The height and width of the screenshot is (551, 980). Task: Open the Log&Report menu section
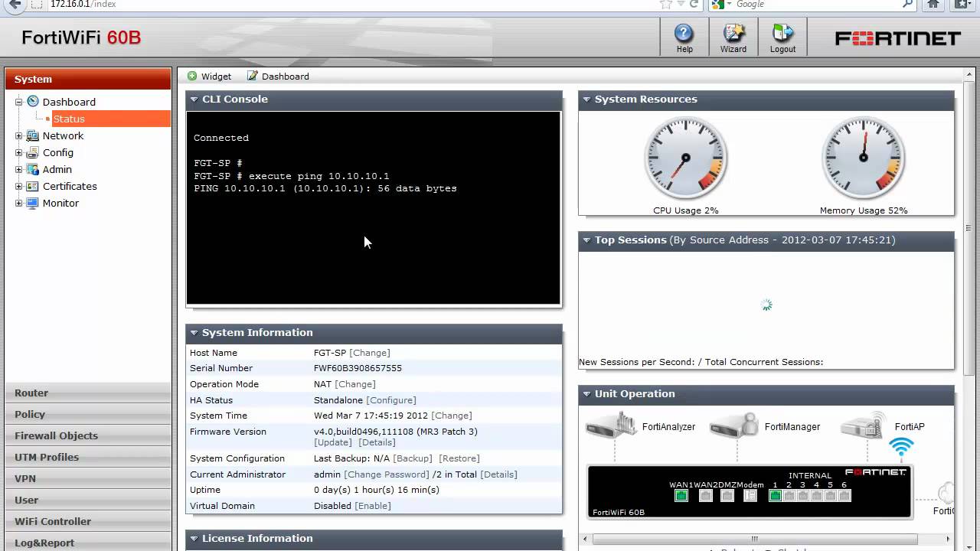(x=88, y=543)
